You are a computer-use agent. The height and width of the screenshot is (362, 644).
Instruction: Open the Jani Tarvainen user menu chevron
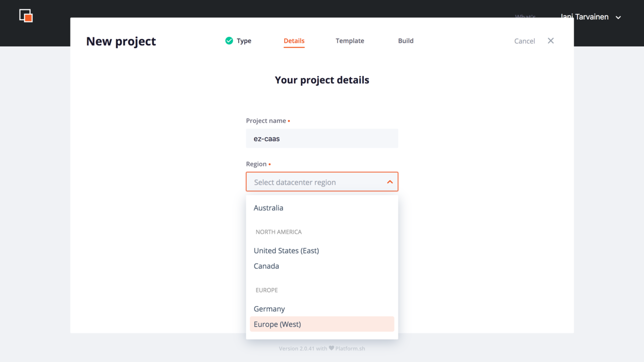(x=618, y=17)
